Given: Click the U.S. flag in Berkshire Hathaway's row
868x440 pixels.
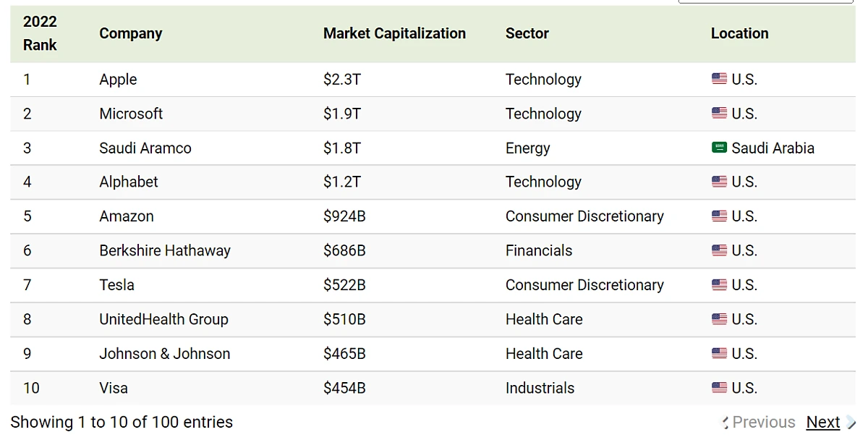Looking at the screenshot, I should [x=719, y=250].
